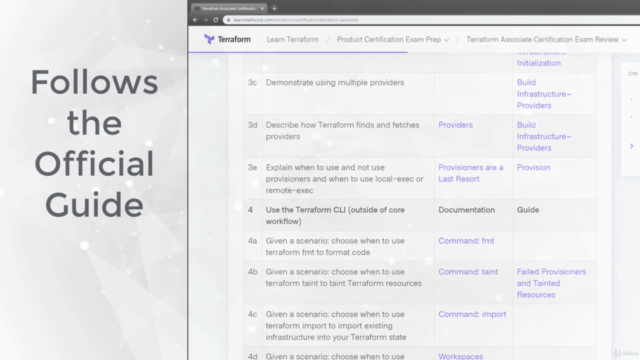
Task: Click 'Use the Terraform CLI (outside of core workflow)' heading
Action: point(335,216)
